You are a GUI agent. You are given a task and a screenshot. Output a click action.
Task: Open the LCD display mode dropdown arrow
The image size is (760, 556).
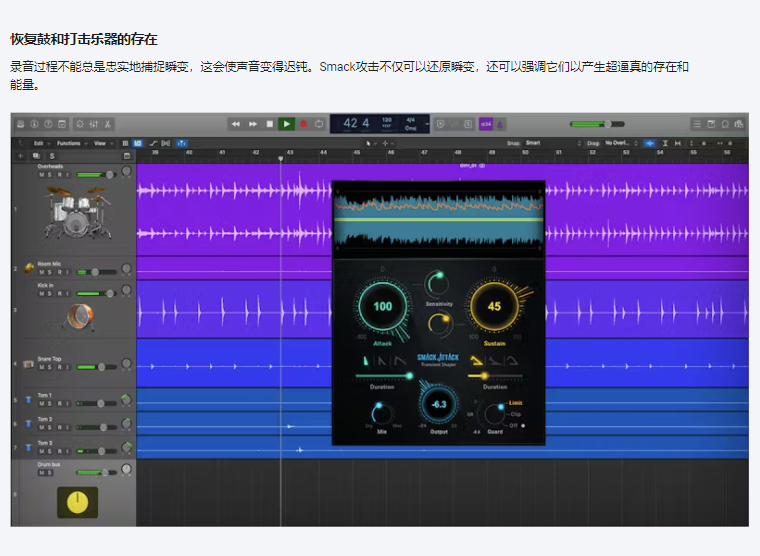tap(427, 124)
